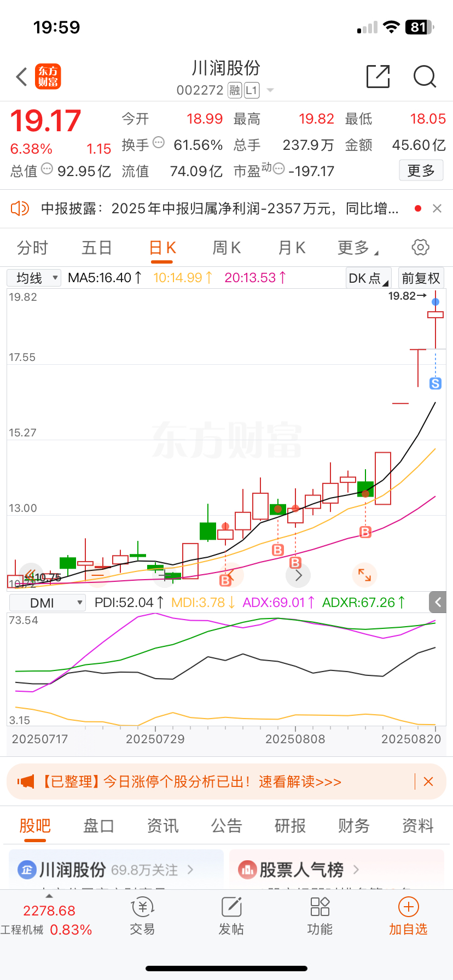Select the 股吧 tab
The height and width of the screenshot is (980, 453).
(35, 826)
